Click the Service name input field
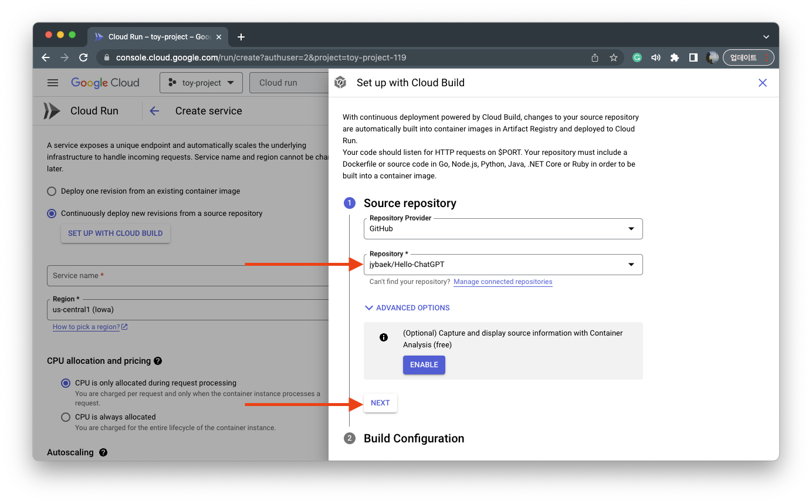The width and height of the screenshot is (812, 504). point(188,276)
